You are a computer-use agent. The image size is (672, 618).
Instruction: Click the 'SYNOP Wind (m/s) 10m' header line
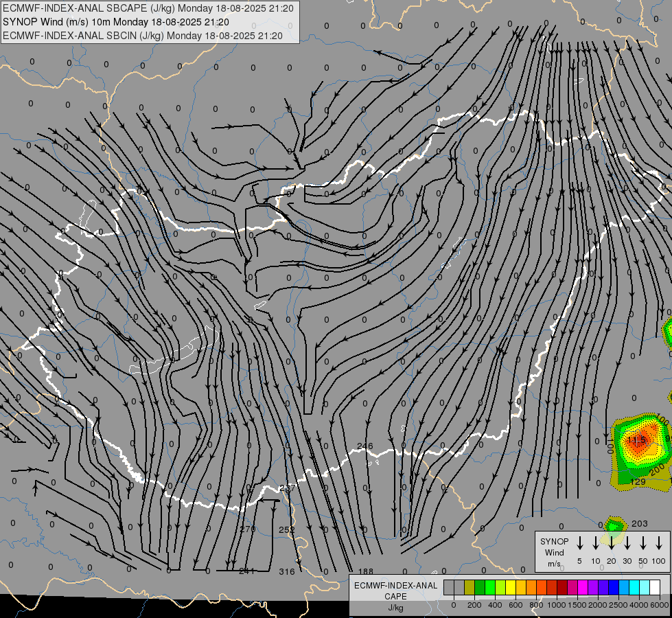click(116, 22)
